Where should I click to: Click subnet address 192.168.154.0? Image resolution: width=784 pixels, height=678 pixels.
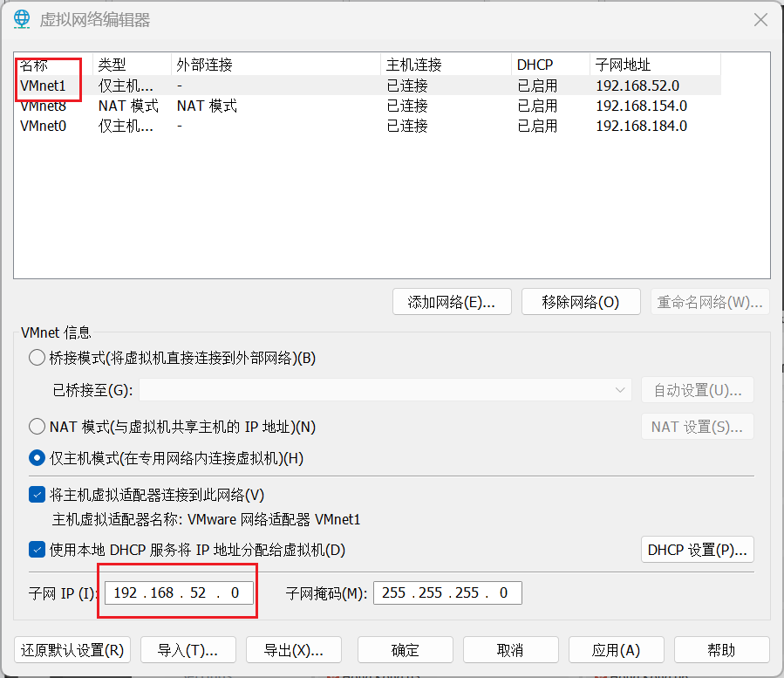coord(642,106)
